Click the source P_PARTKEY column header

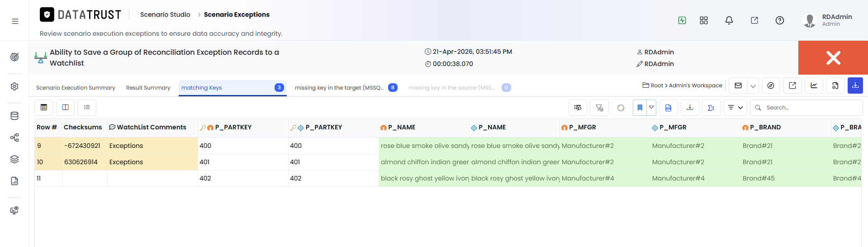(x=243, y=128)
